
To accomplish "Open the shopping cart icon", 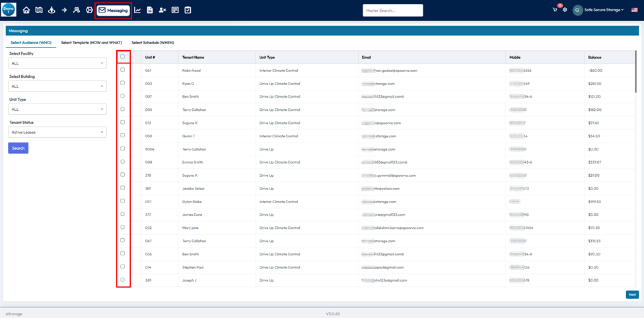I will pos(555,10).
